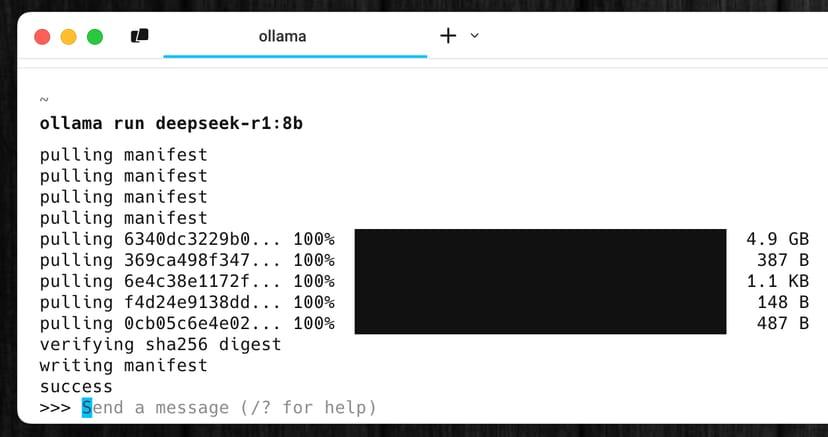The height and width of the screenshot is (437, 828).
Task: Click progress bar for layer 6e4c38e1172f
Action: coord(540,281)
